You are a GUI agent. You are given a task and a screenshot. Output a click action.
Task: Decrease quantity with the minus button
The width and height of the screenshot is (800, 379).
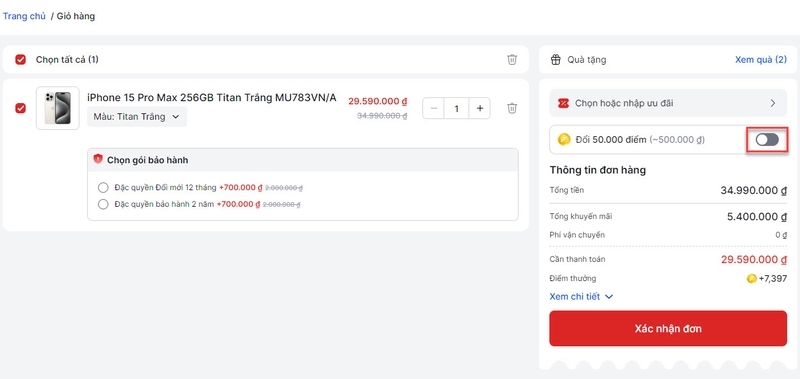click(434, 108)
